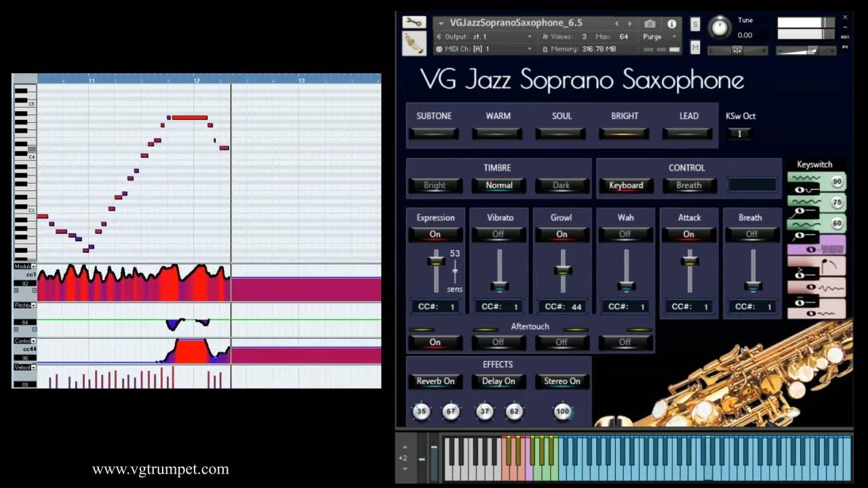Click the reverb knob showing 35

click(422, 411)
